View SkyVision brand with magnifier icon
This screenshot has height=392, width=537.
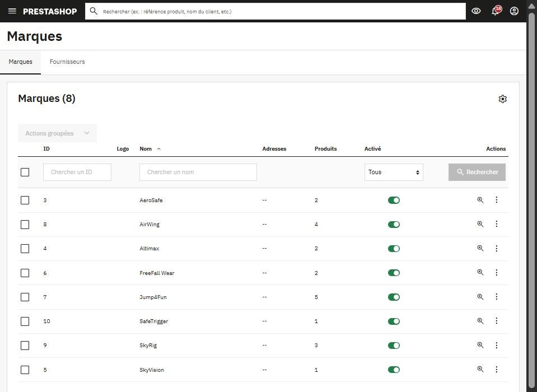[x=480, y=369]
